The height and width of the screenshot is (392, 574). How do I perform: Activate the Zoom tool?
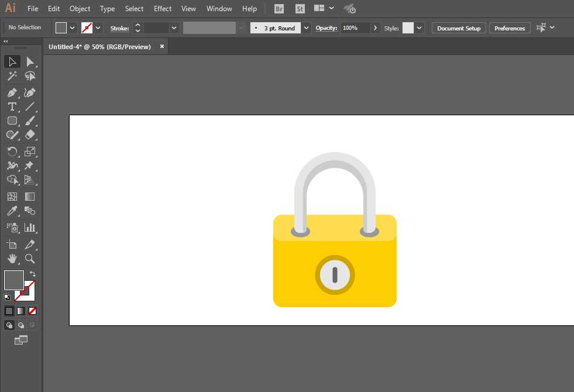click(x=30, y=258)
